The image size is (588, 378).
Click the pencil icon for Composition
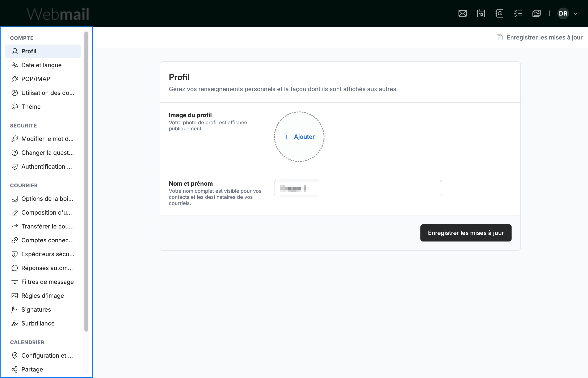tap(15, 213)
